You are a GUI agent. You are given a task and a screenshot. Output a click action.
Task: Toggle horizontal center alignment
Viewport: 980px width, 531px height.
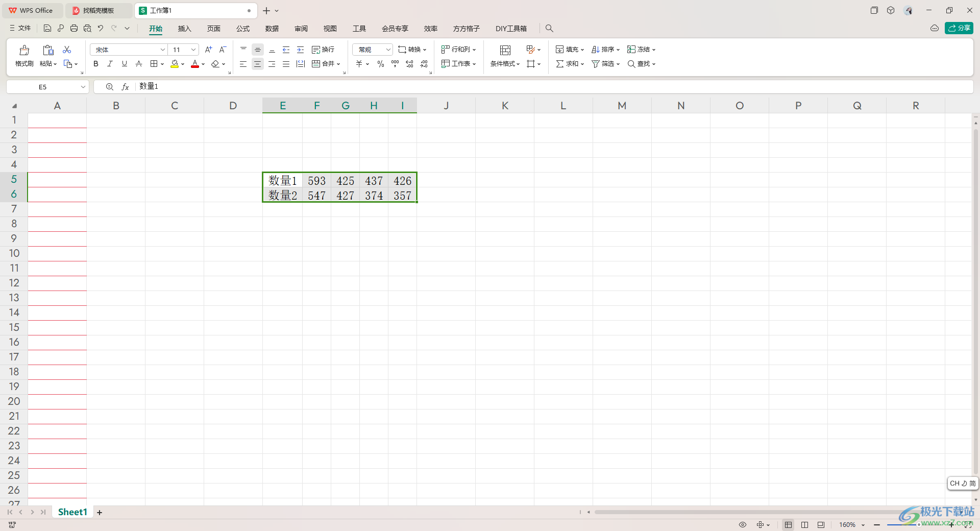click(x=258, y=64)
